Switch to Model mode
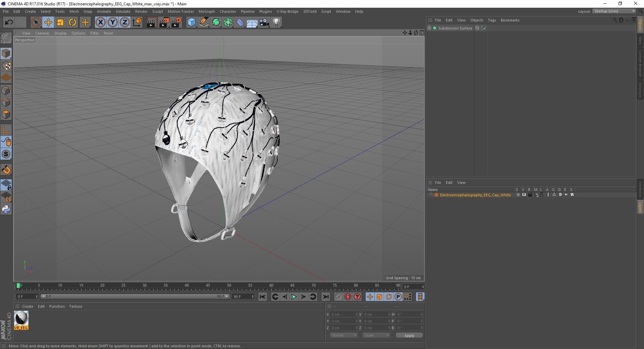The width and height of the screenshot is (644, 349). tap(6, 54)
